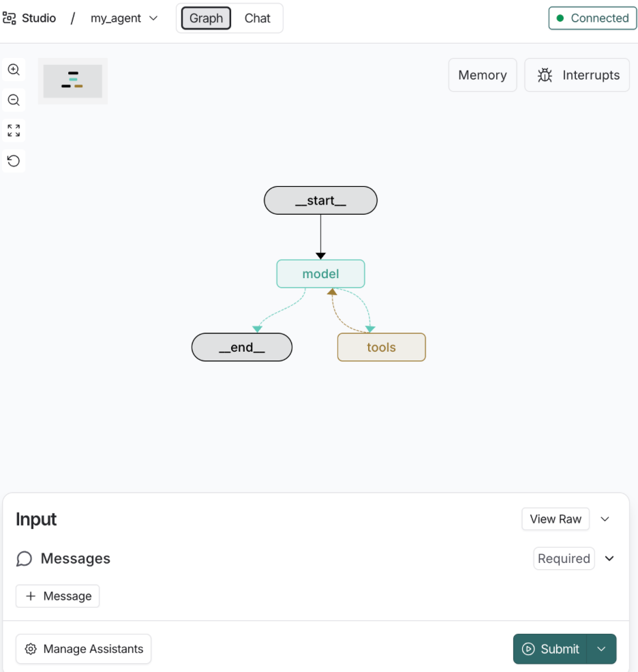Click the fit view expand icon
The image size is (638, 672).
tap(14, 130)
